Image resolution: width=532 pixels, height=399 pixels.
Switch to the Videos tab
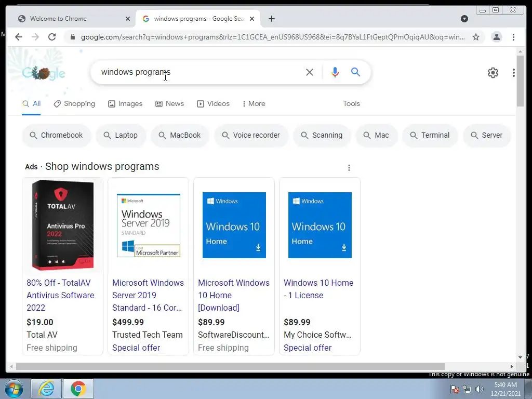213,104
